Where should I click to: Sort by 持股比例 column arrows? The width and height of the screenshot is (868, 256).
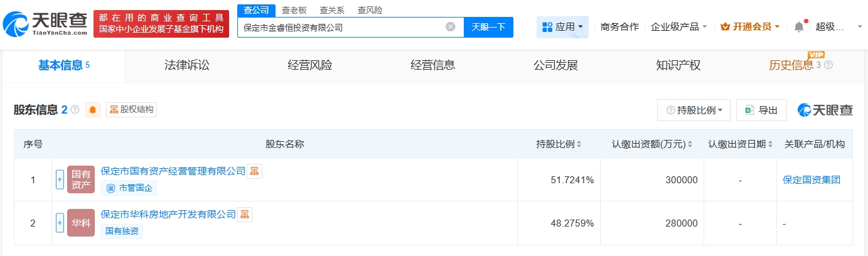click(578, 144)
